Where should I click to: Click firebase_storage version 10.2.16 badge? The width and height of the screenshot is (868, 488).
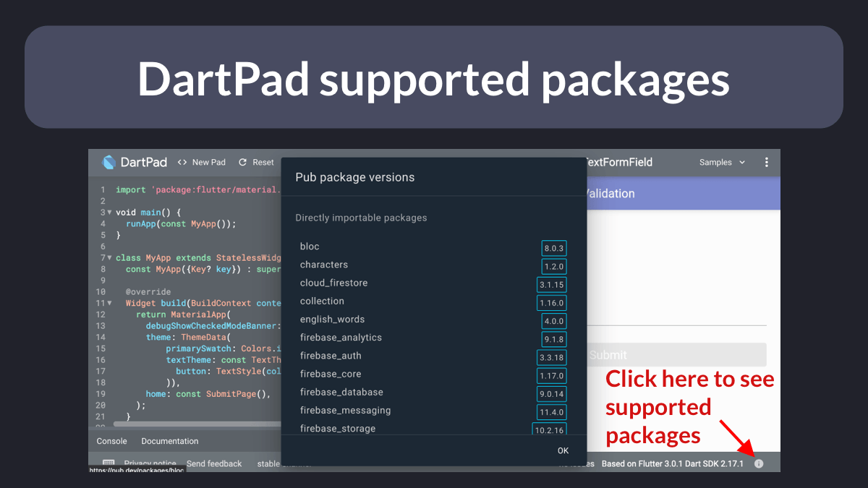pyautogui.click(x=550, y=429)
